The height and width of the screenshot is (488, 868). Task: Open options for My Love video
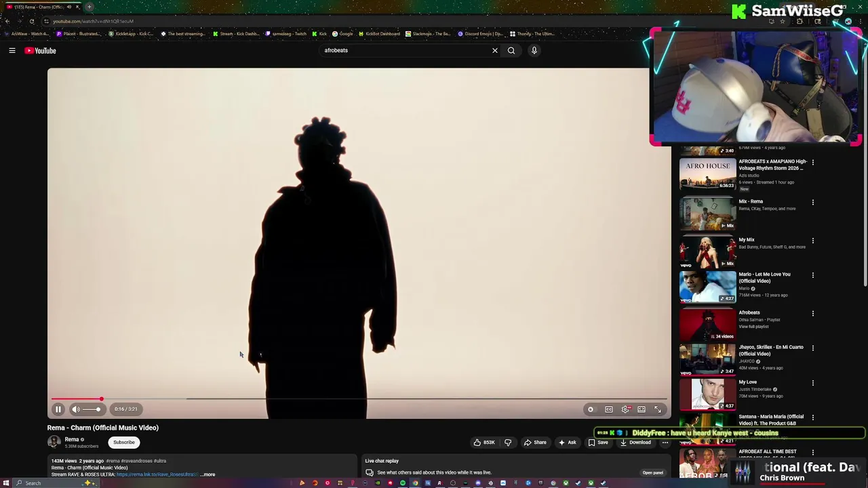click(813, 383)
